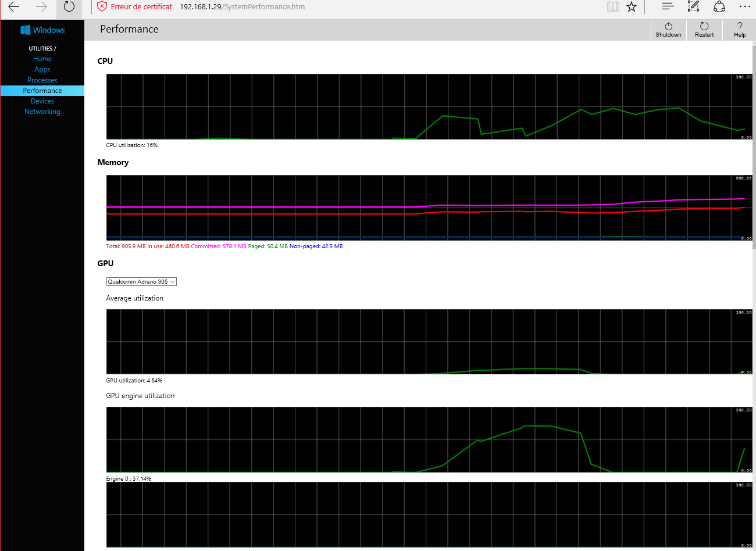Expand the Qualcomm Adreno 305 GPU dropdown
The image size is (756, 551).
141,282
